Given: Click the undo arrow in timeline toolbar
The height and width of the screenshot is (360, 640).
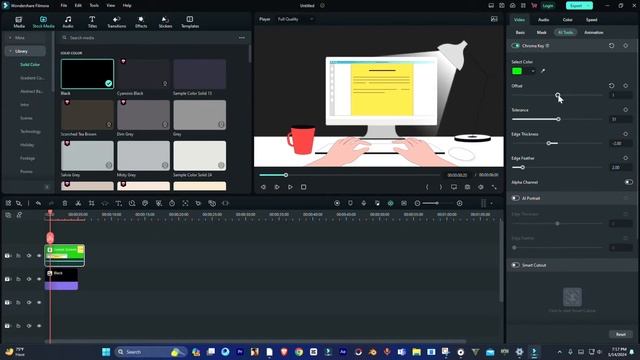Looking at the screenshot, I should coord(38,203).
